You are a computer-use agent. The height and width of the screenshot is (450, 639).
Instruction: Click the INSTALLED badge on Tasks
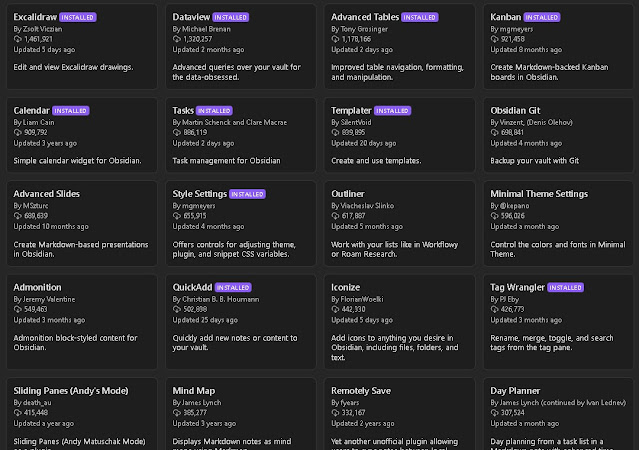pos(214,110)
